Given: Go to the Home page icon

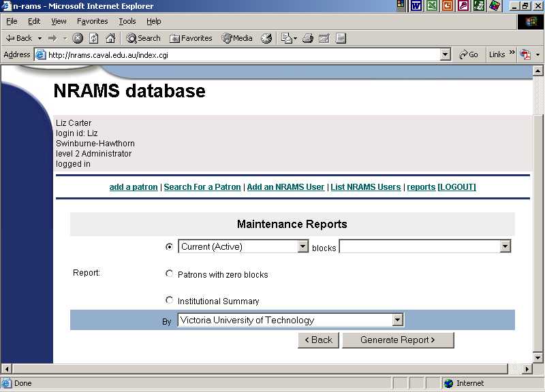Looking at the screenshot, I should click(x=110, y=38).
